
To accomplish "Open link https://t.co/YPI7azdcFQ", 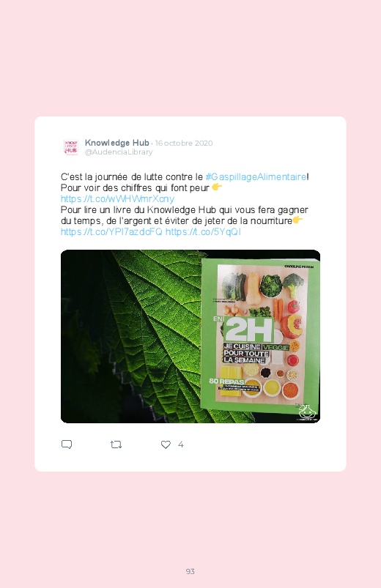I will click(x=111, y=231).
